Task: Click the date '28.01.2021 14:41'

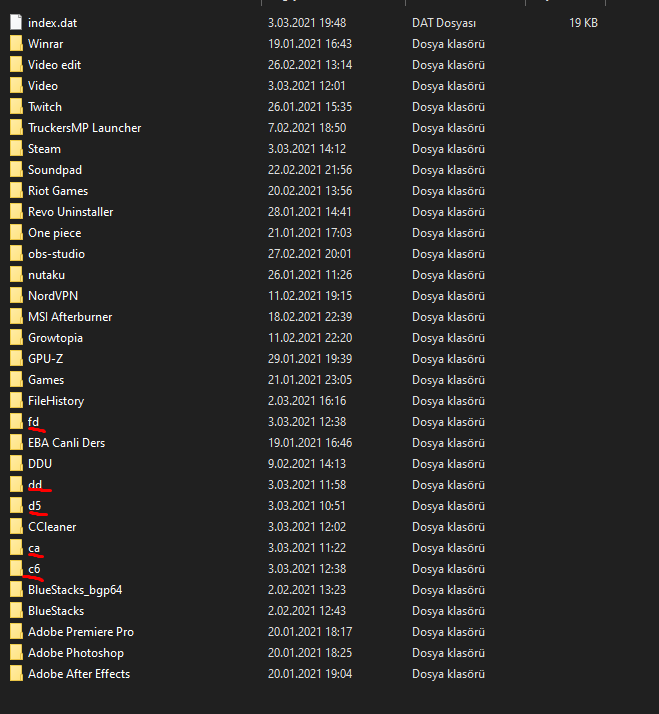Action: pos(310,211)
